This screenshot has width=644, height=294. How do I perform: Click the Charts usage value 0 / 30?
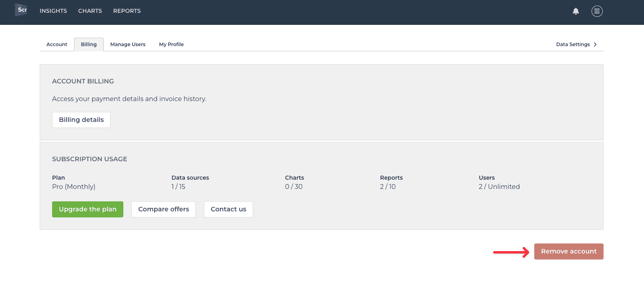click(294, 187)
